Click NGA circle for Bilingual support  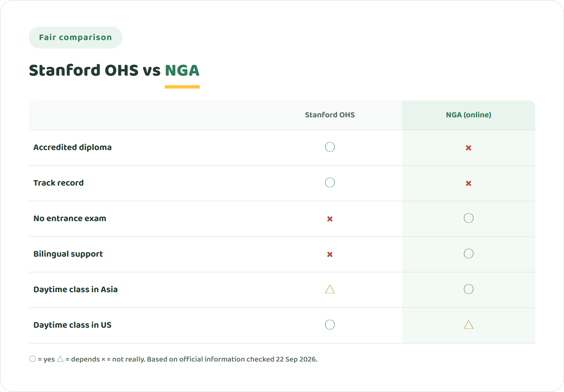[x=469, y=254]
